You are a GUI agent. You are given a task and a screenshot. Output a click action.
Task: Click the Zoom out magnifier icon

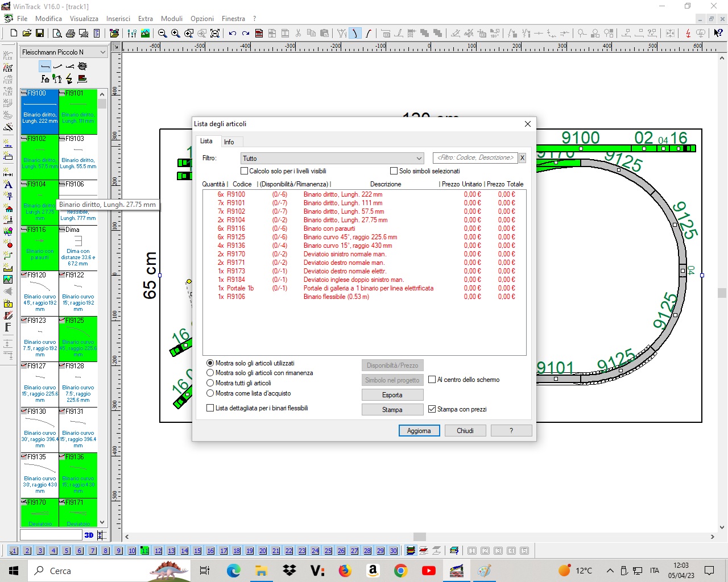(x=163, y=34)
